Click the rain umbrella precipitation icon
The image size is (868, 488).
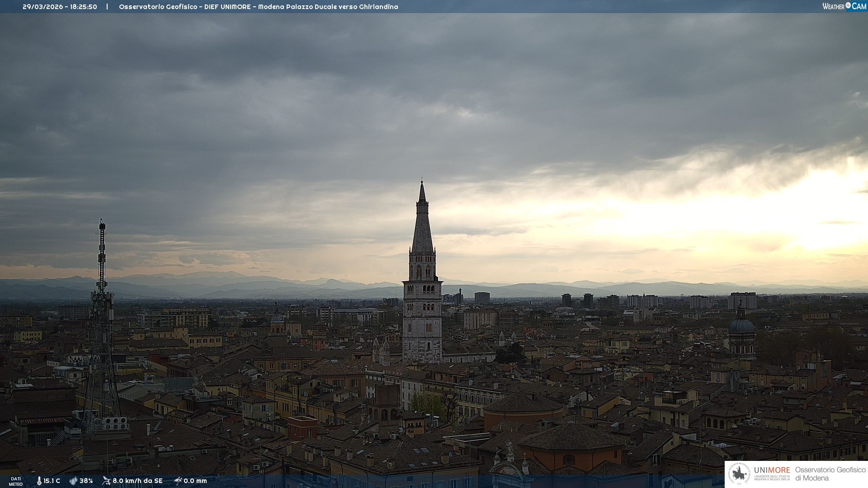click(x=178, y=481)
